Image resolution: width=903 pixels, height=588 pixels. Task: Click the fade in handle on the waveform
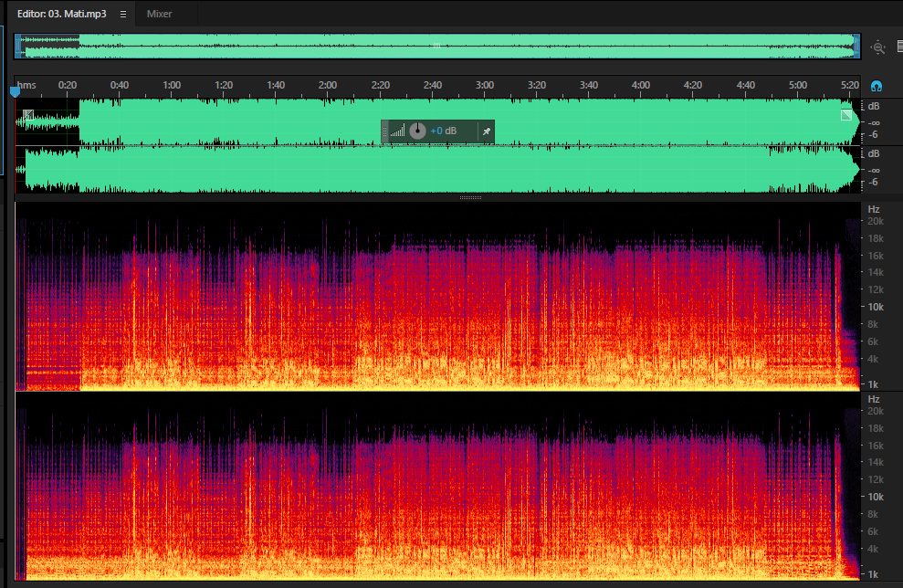tap(27, 115)
